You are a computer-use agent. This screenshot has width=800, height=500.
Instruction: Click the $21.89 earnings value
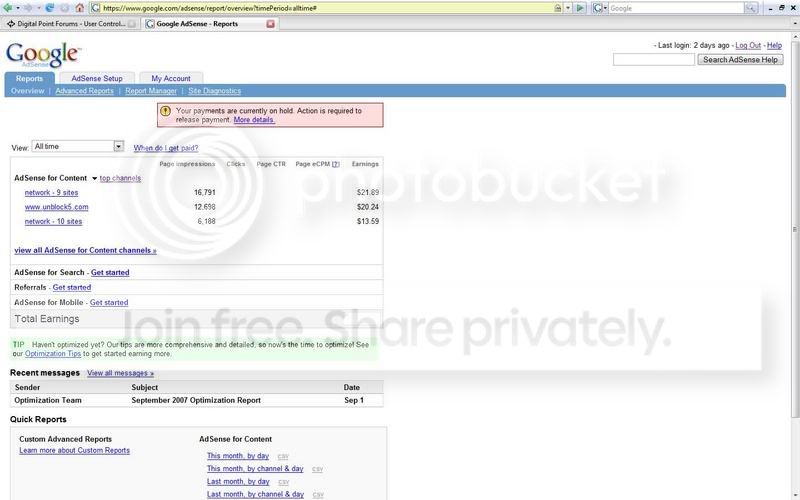(368, 193)
